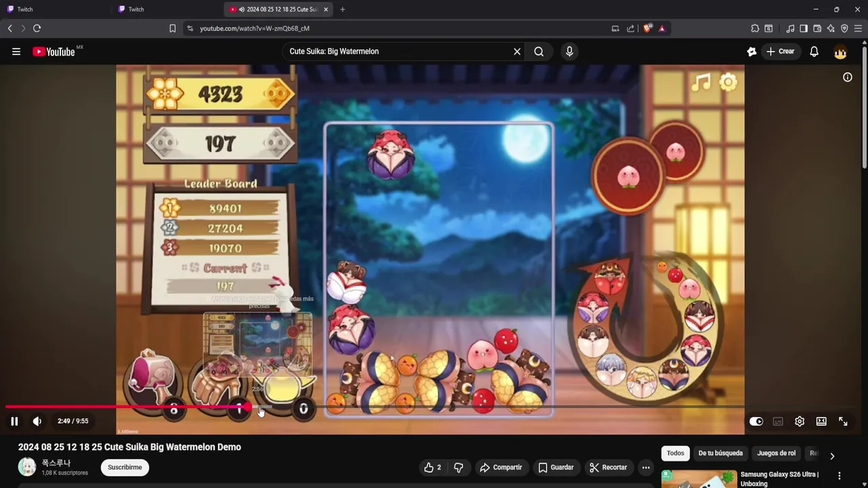Screen dimensions: 868x488
Task: Open the Brave Shields icon
Action: pyautogui.click(x=648, y=28)
